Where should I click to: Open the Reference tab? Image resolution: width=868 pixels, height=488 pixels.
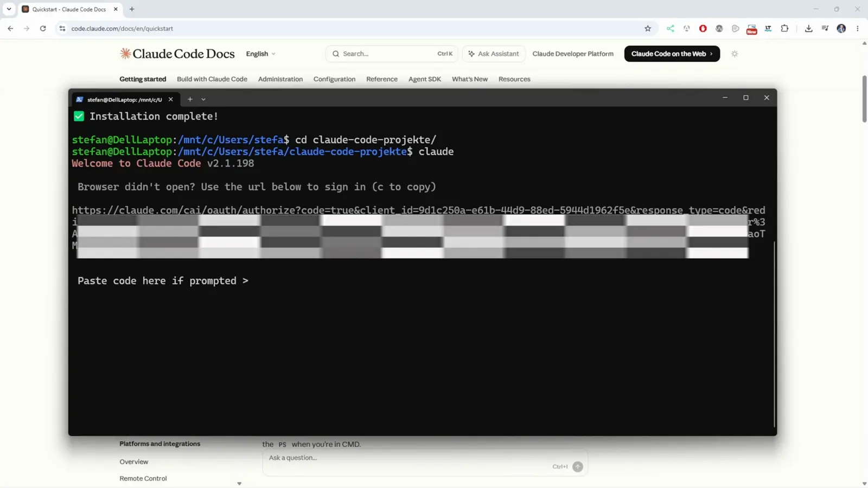[382, 79]
